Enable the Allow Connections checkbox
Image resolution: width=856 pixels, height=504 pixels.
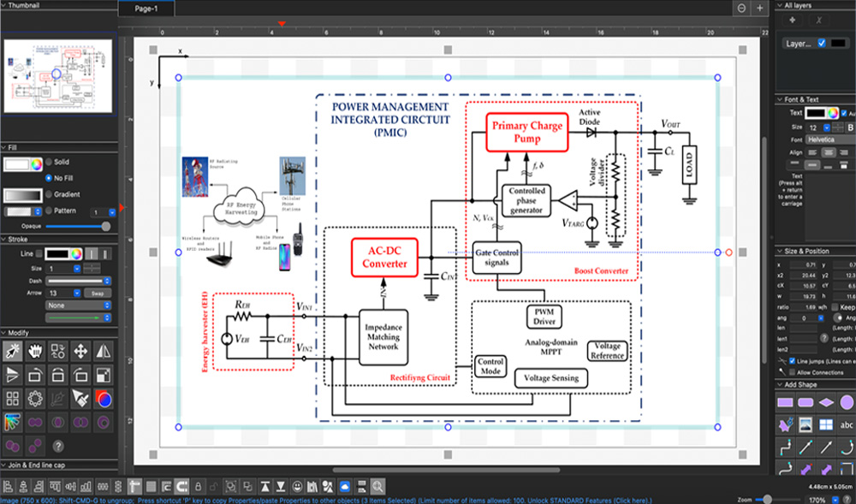(791, 371)
